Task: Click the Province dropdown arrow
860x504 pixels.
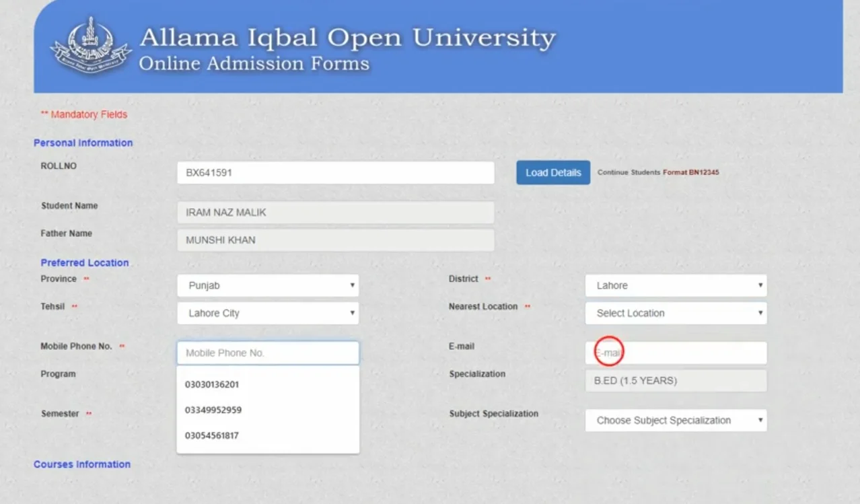Action: point(352,285)
